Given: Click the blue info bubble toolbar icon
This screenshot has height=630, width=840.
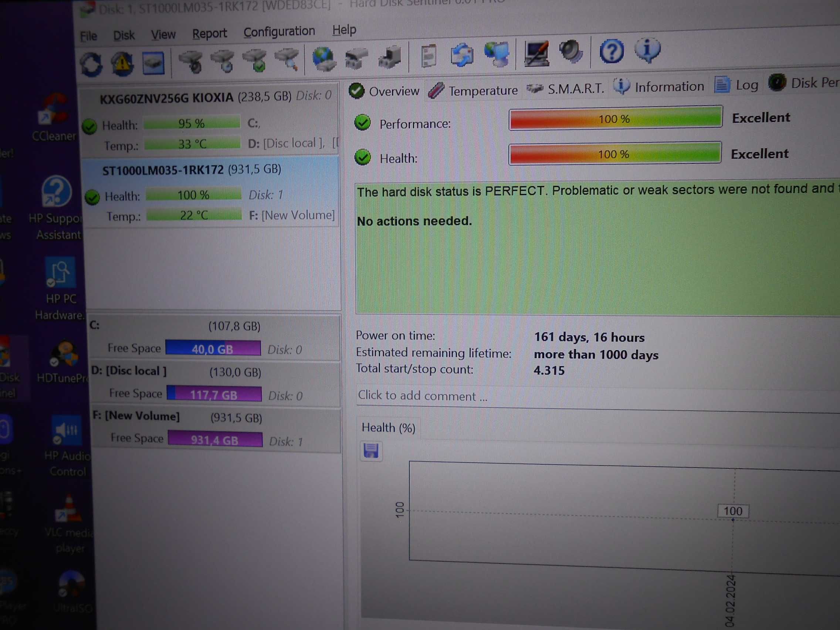Looking at the screenshot, I should pyautogui.click(x=647, y=50).
